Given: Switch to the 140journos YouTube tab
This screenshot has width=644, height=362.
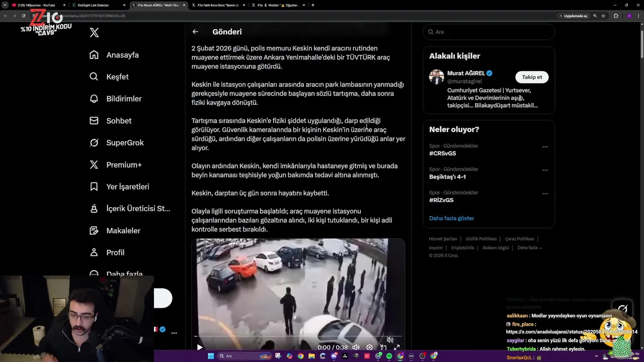Looking at the screenshot, I should click(39, 5).
